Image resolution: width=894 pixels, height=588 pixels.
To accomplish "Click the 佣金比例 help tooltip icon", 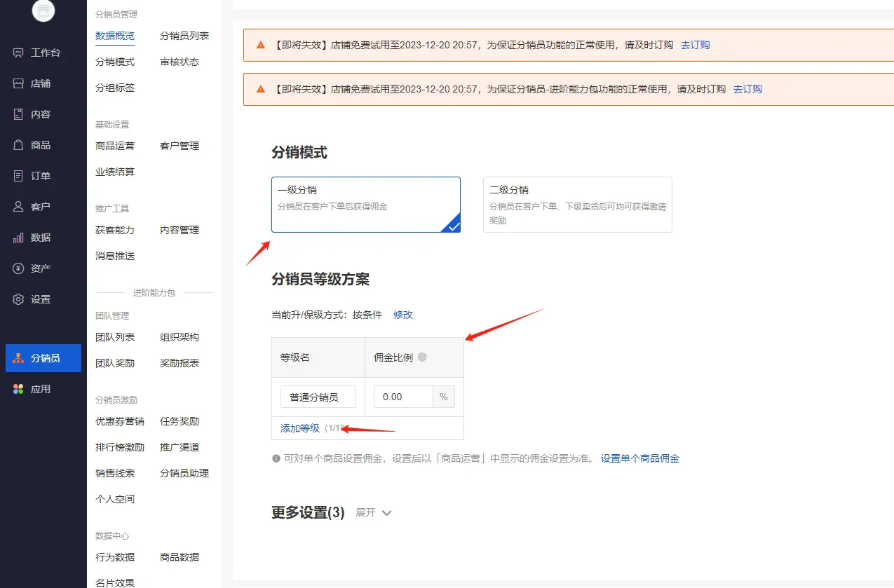I will pyautogui.click(x=422, y=357).
